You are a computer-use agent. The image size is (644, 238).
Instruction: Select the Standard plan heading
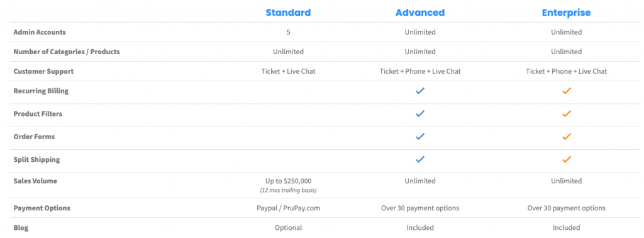(288, 13)
